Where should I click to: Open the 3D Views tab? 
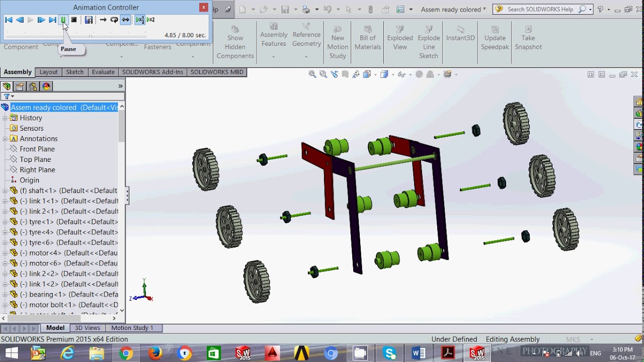click(x=88, y=328)
